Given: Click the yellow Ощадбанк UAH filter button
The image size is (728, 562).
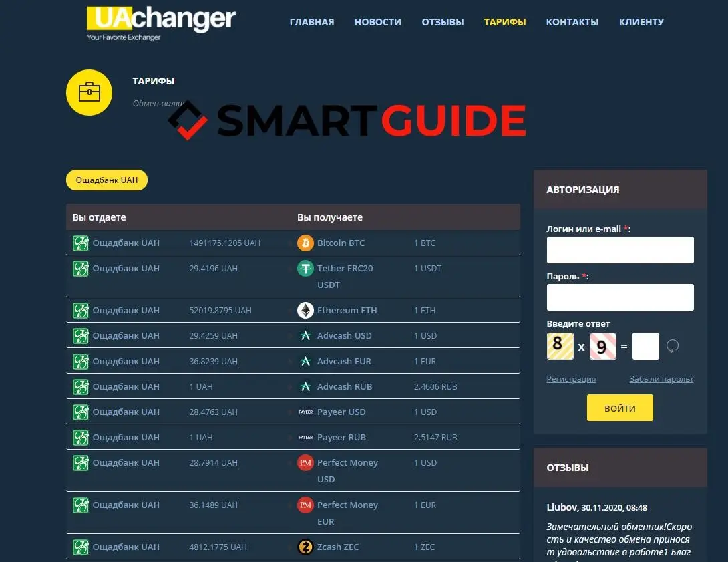Looking at the screenshot, I should [x=106, y=180].
